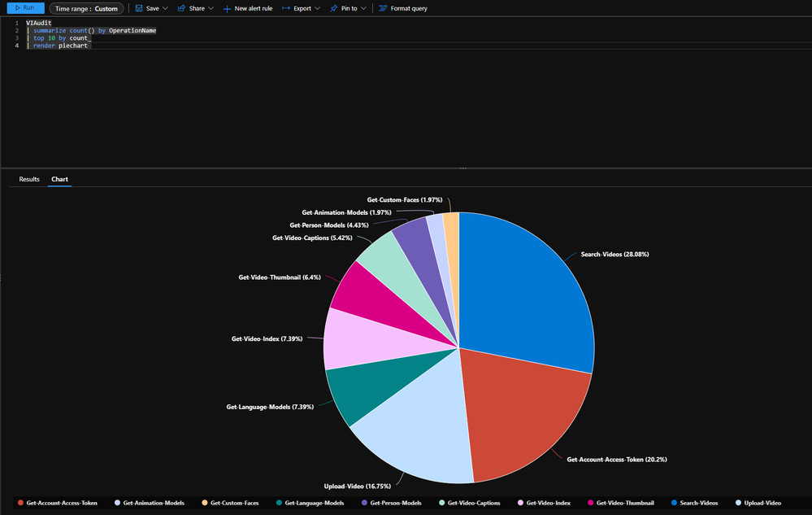Viewport: 812px width, 515px height.
Task: Expand the Pin to dropdown chevron
Action: (363, 8)
